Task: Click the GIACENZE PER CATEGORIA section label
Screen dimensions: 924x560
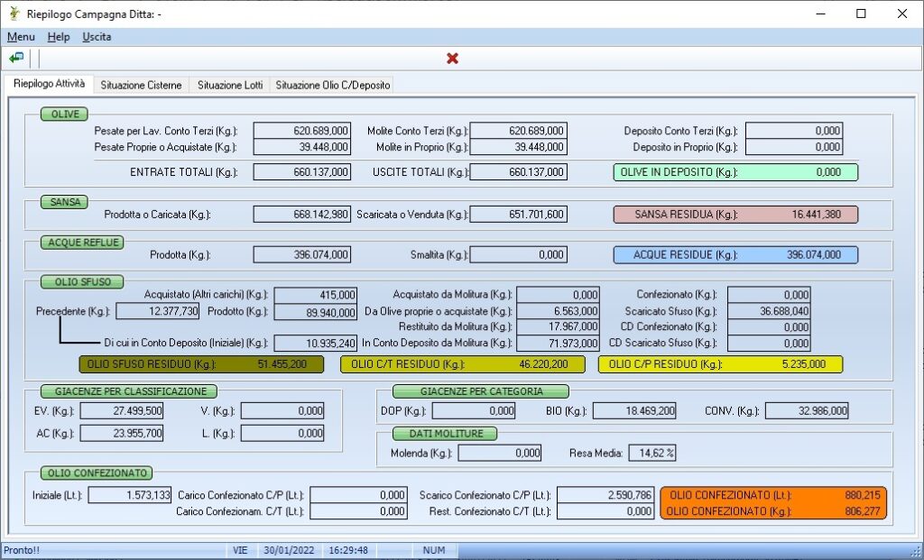Action: pos(482,391)
